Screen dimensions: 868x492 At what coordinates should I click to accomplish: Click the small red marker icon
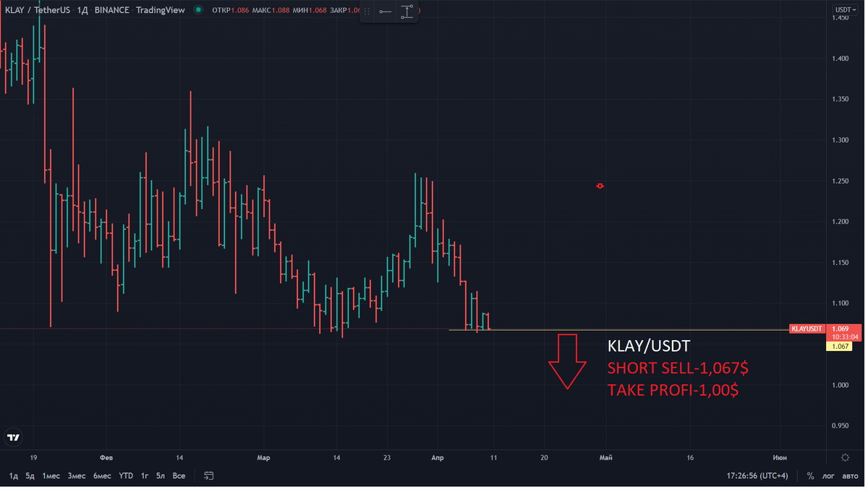pos(600,186)
